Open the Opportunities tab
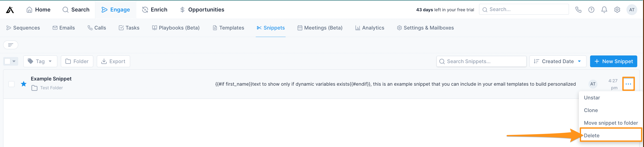 tap(202, 9)
